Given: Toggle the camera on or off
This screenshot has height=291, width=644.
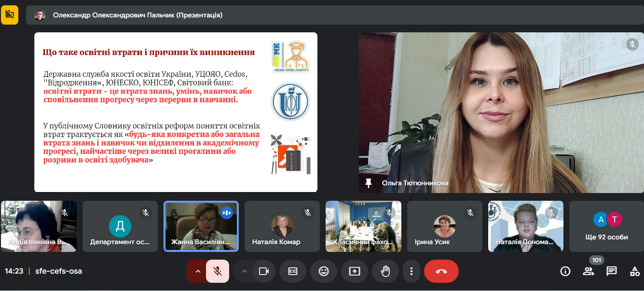Looking at the screenshot, I should 263,271.
